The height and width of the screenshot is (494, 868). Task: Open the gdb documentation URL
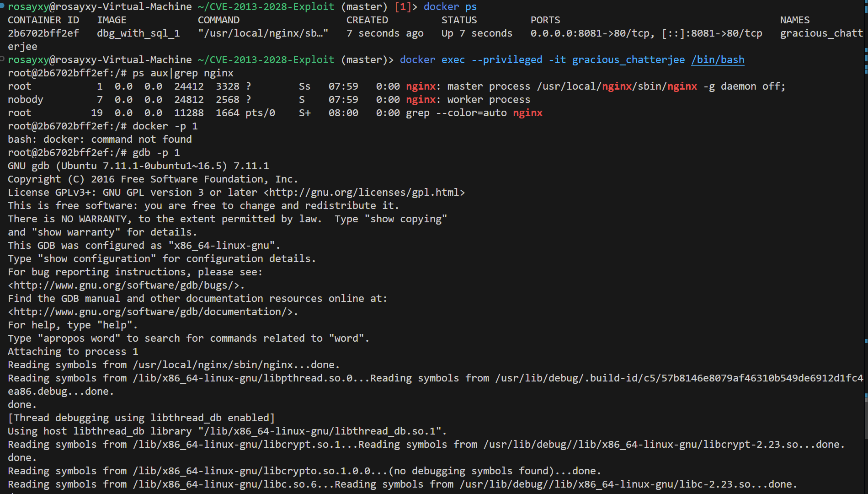tap(153, 312)
